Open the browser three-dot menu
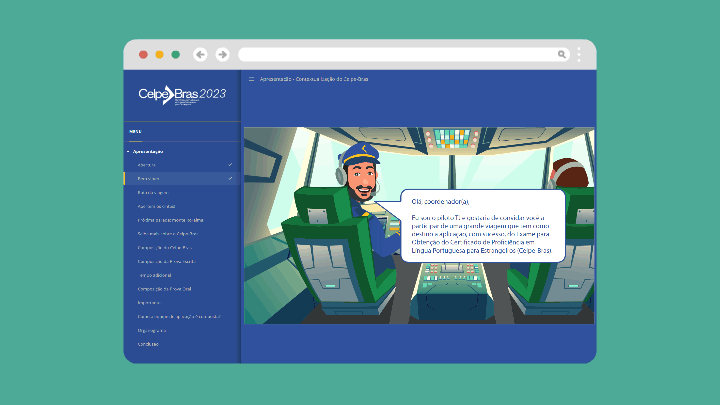 [x=579, y=54]
